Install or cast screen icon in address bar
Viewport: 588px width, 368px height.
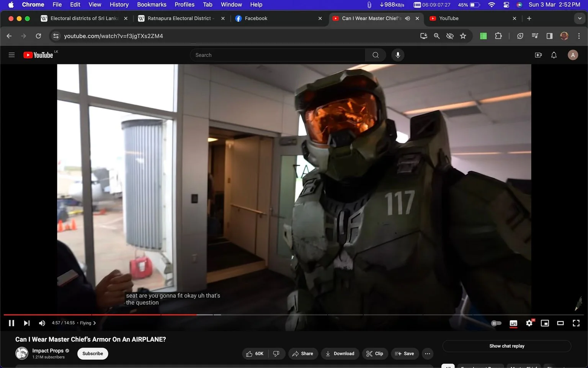tap(423, 36)
